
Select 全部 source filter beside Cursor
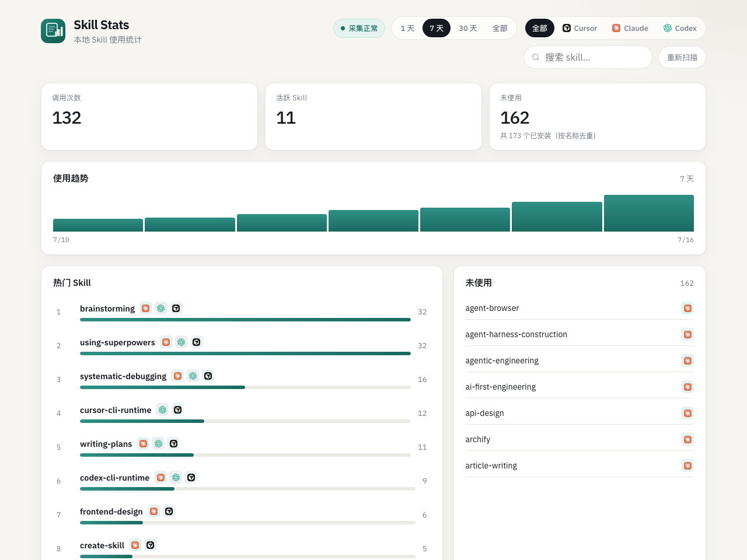540,28
